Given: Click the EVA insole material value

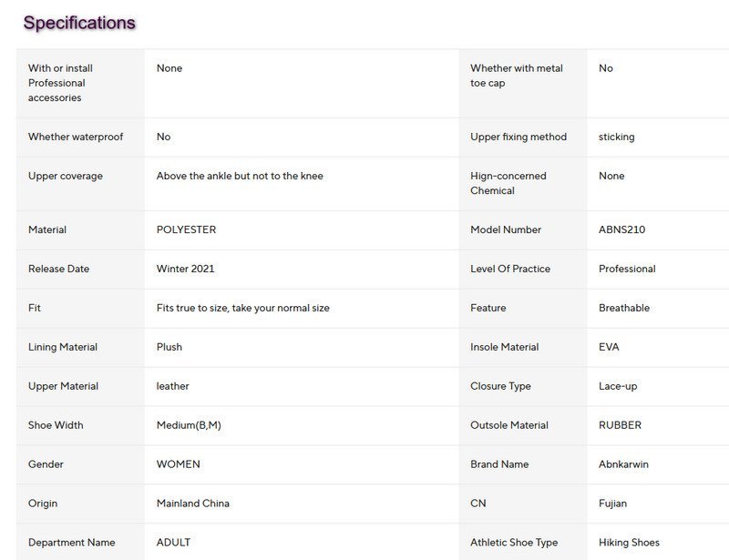Looking at the screenshot, I should click(x=609, y=347).
